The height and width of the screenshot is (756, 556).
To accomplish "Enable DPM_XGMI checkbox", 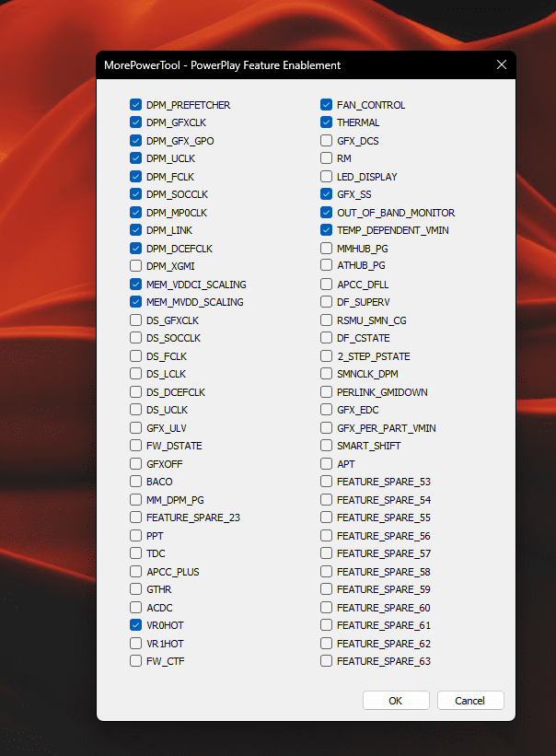I will pyautogui.click(x=135, y=266).
